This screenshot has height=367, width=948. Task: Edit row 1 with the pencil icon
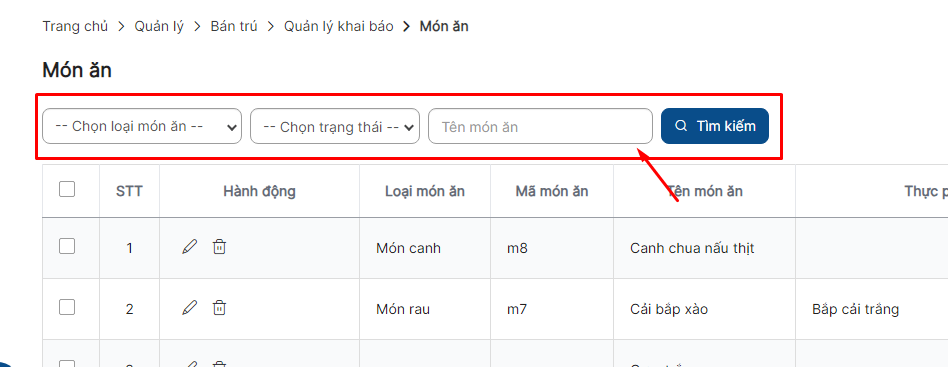[190, 247]
